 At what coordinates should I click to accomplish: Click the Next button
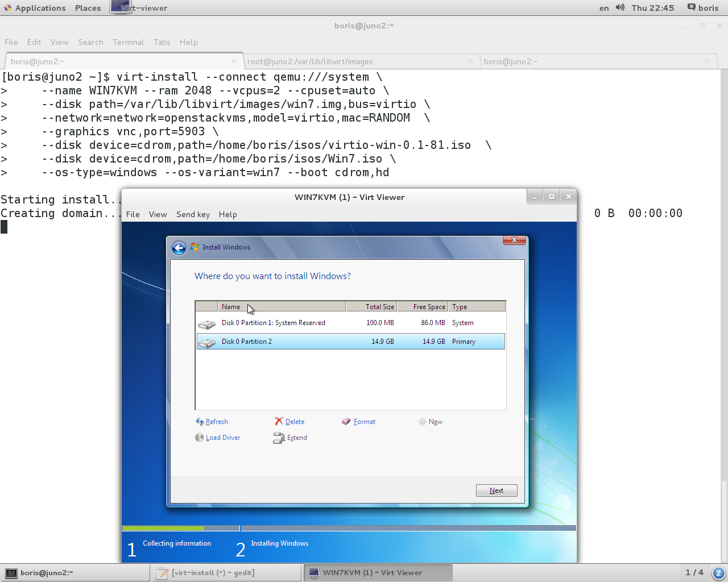click(x=497, y=490)
